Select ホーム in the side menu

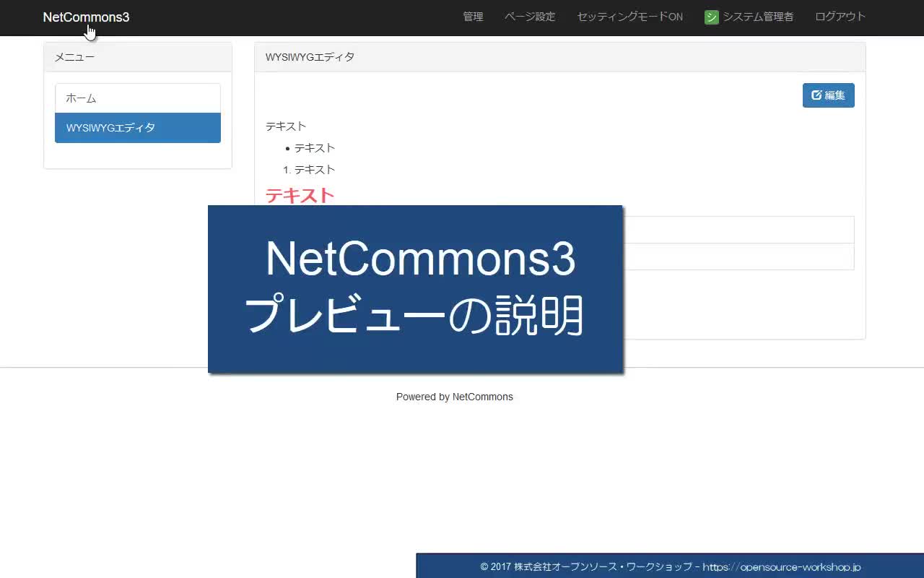[x=138, y=98]
